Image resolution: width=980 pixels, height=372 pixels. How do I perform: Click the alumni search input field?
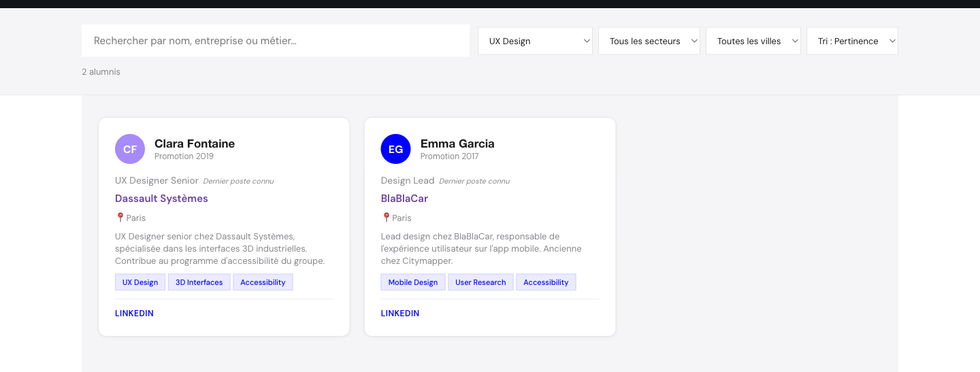(276, 41)
